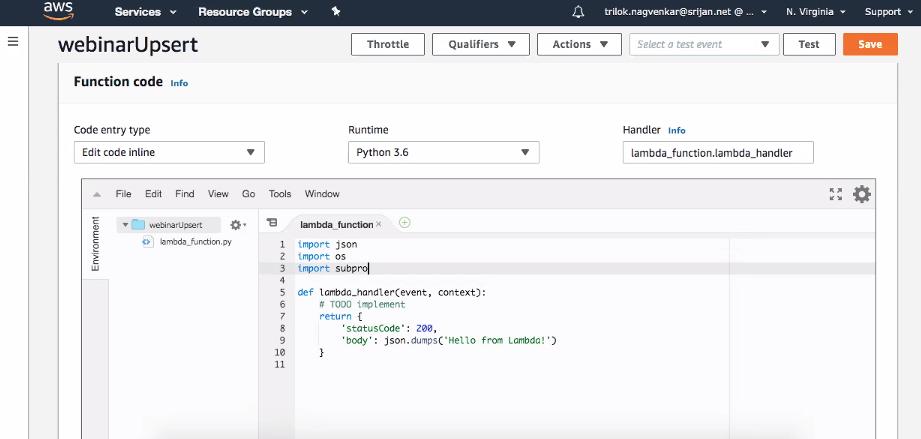Open the Runtime Python 3.6 dropdown
This screenshot has height=439, width=921.
pyautogui.click(x=443, y=152)
